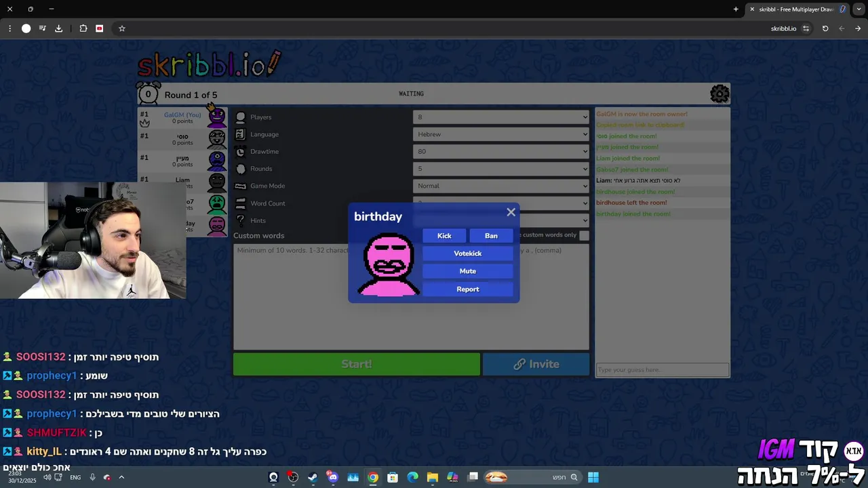Open Microsoft Edge from the taskbar
This screenshot has width=868, height=488.
pyautogui.click(x=412, y=477)
